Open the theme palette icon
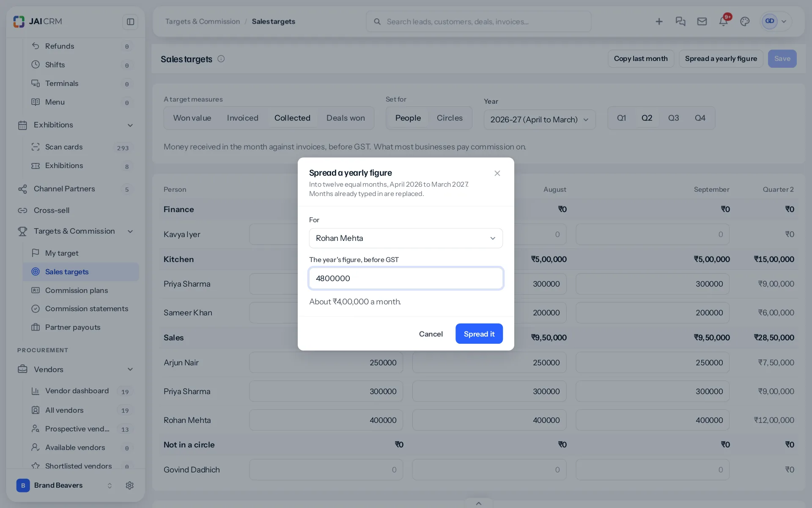Screen dimensions: 812x508 (x=745, y=22)
